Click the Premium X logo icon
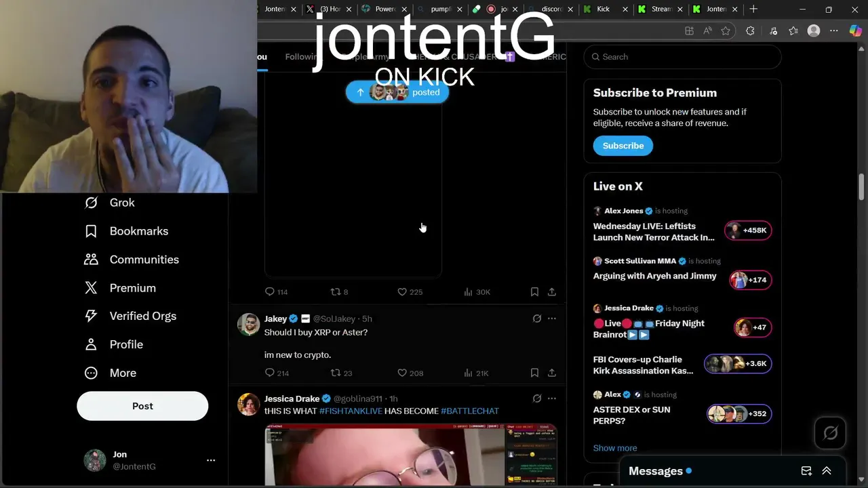 click(x=91, y=288)
